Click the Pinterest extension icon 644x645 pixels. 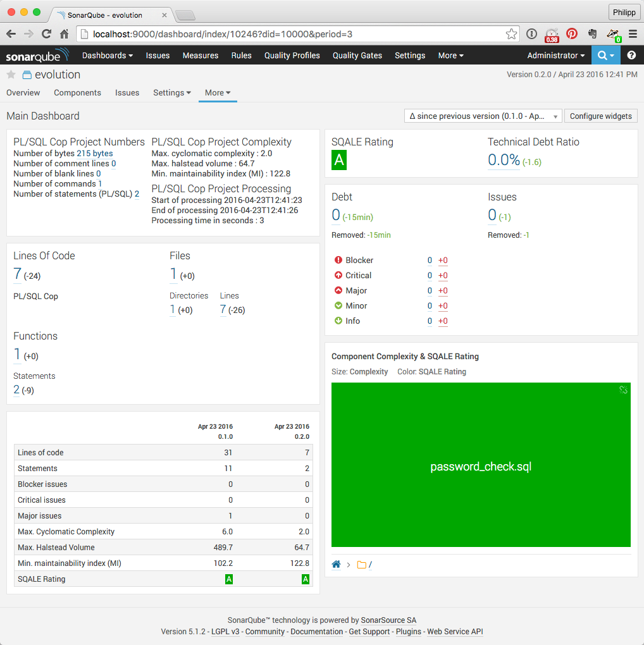(x=572, y=34)
